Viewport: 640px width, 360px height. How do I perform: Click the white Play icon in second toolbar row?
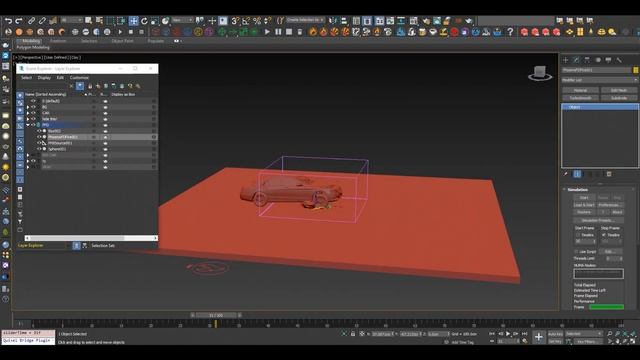[267, 31]
